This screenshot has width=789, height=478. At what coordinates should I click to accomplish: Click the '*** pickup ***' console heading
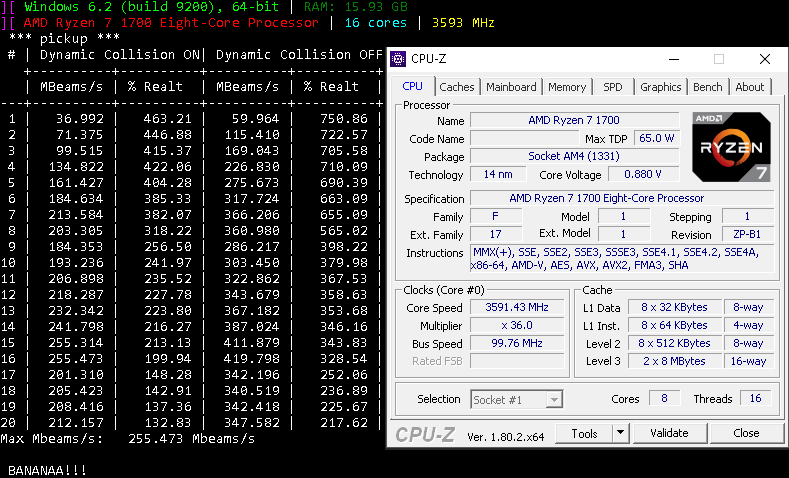[x=64, y=39]
